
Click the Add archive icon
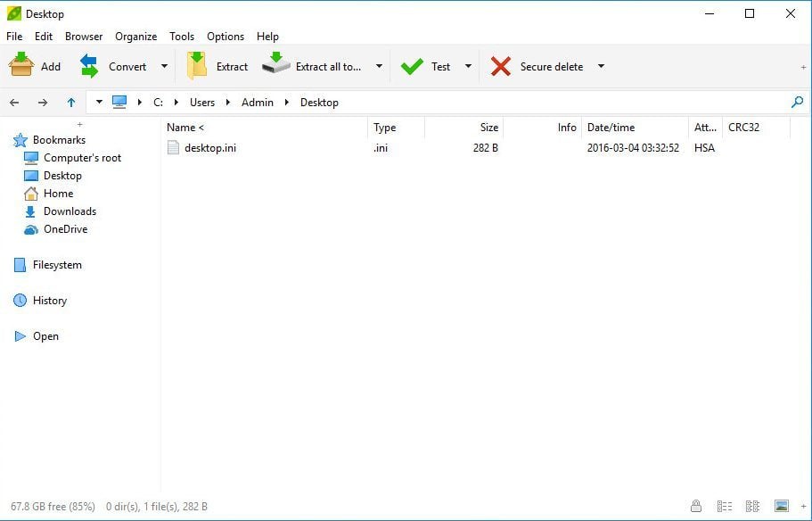click(21, 66)
